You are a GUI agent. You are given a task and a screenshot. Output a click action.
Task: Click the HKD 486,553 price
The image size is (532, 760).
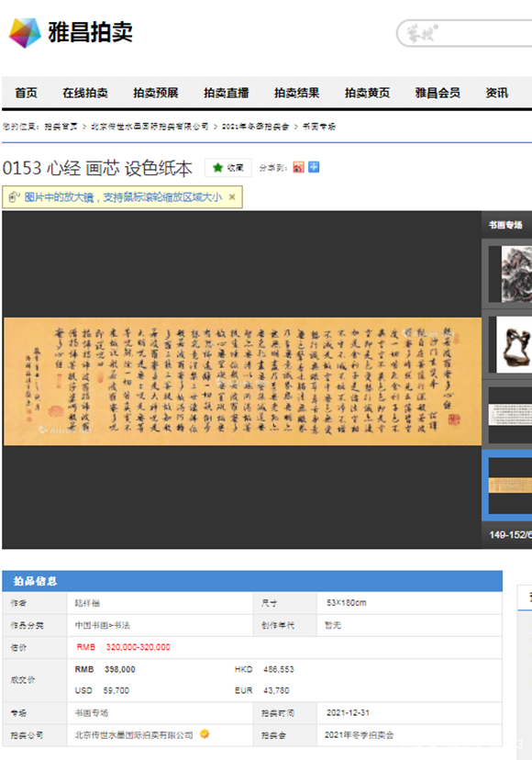pos(264,669)
